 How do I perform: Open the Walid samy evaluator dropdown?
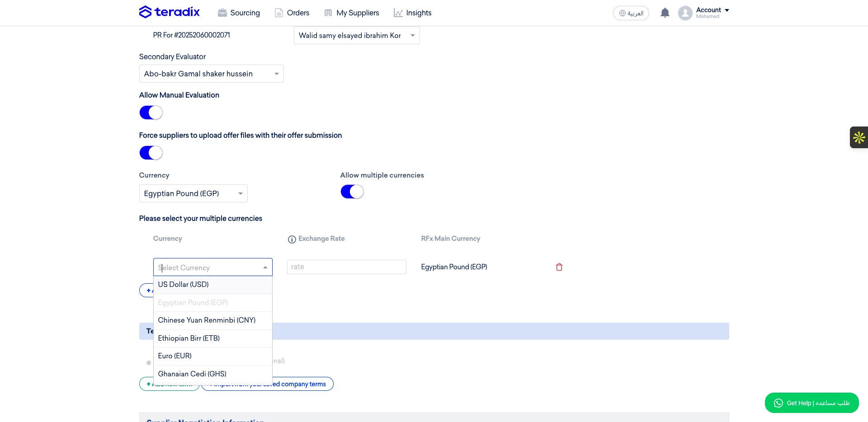click(357, 35)
